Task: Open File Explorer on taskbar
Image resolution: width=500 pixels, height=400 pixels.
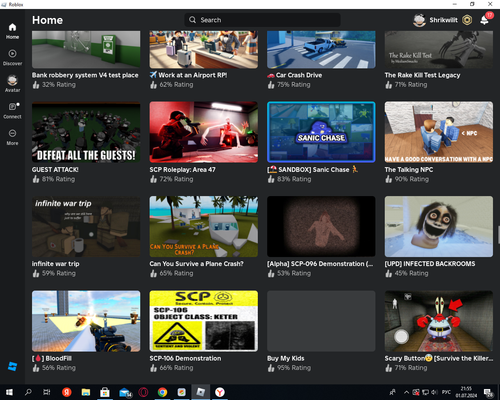Action: (x=86, y=392)
